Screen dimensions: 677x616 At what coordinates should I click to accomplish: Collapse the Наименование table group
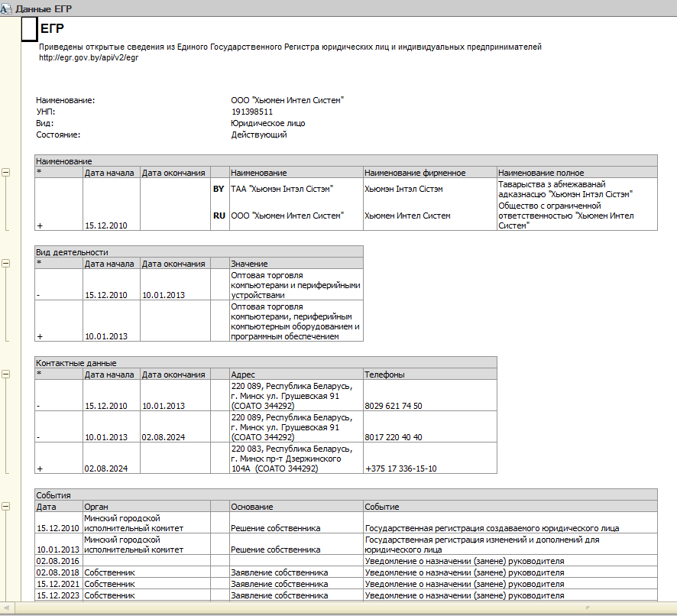pos(6,173)
